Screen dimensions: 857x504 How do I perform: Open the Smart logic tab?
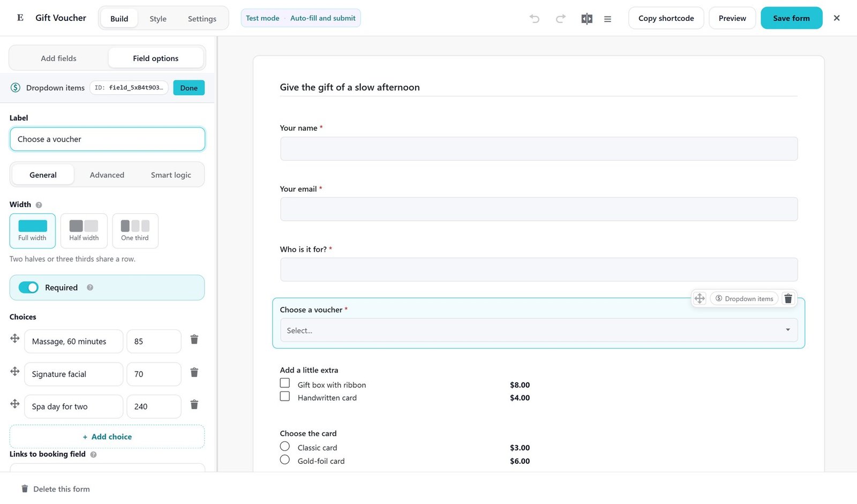coord(171,175)
